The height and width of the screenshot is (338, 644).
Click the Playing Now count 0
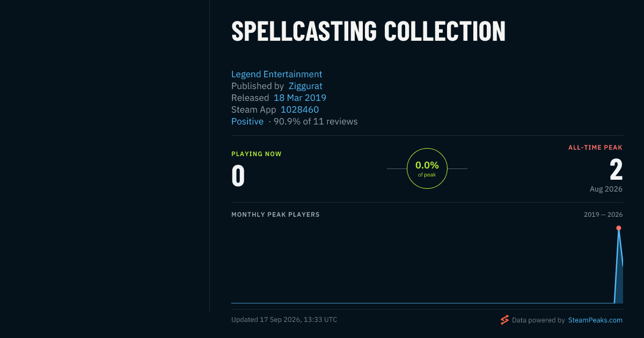[x=238, y=176]
